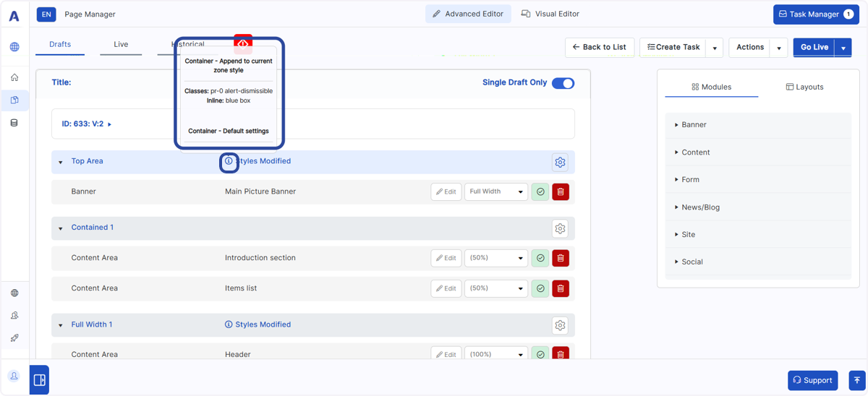Click the scroll-to-top arrow button
This screenshot has height=396, width=868.
857,380
